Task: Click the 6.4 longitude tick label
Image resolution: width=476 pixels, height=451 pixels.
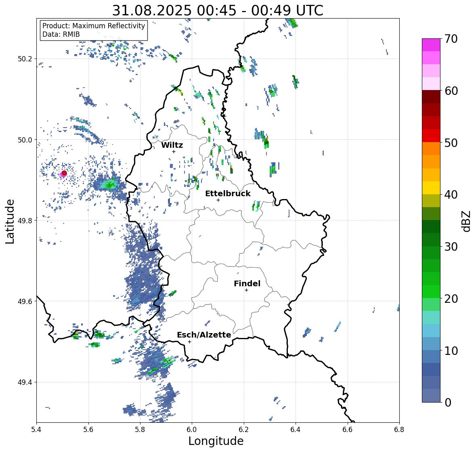Action: coord(296,430)
